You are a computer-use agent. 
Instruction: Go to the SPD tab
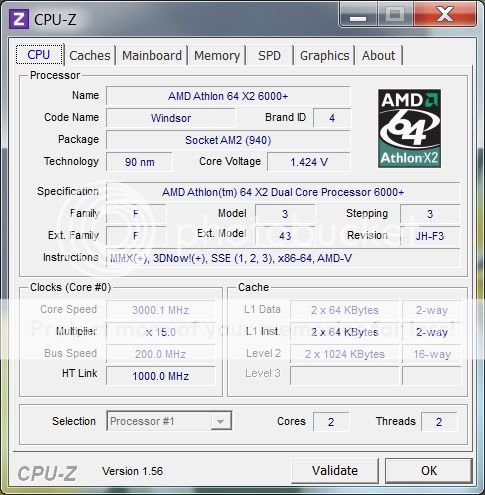click(x=269, y=55)
